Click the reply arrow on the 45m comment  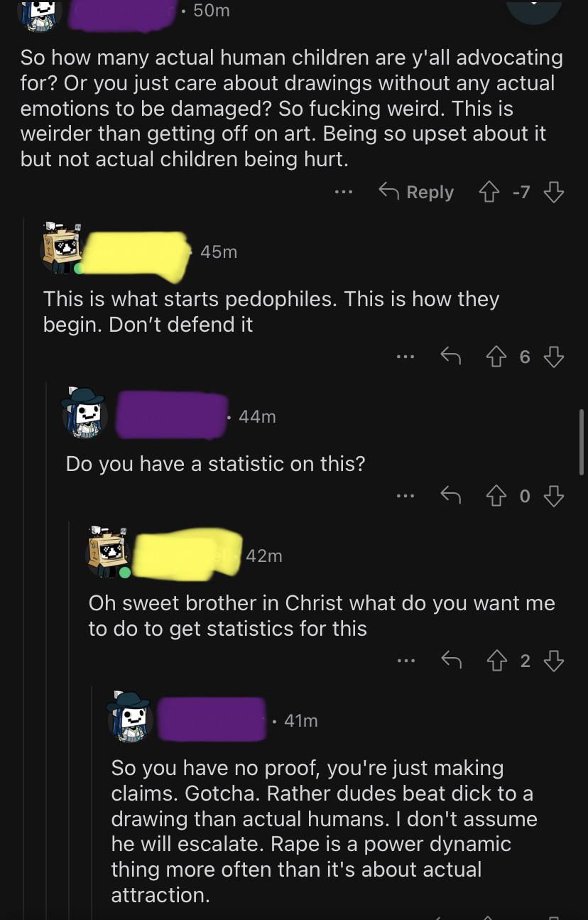450,357
